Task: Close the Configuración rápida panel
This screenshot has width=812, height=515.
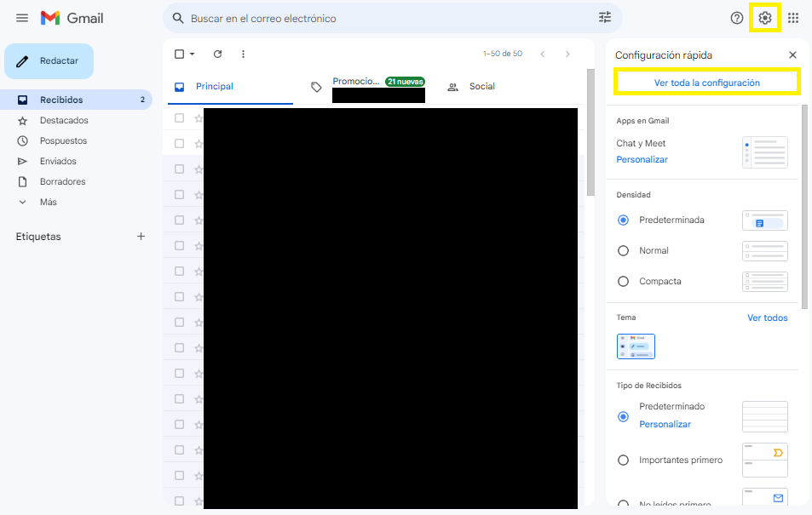Action: tap(792, 54)
